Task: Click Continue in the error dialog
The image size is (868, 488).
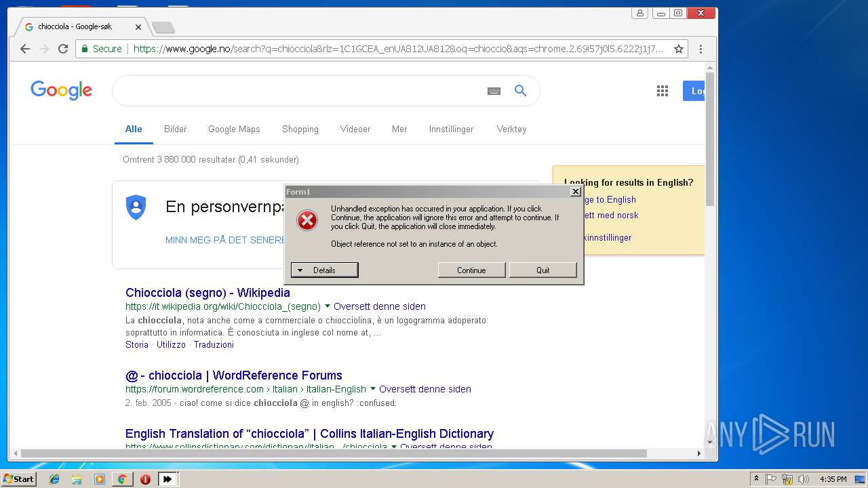Action: point(471,270)
